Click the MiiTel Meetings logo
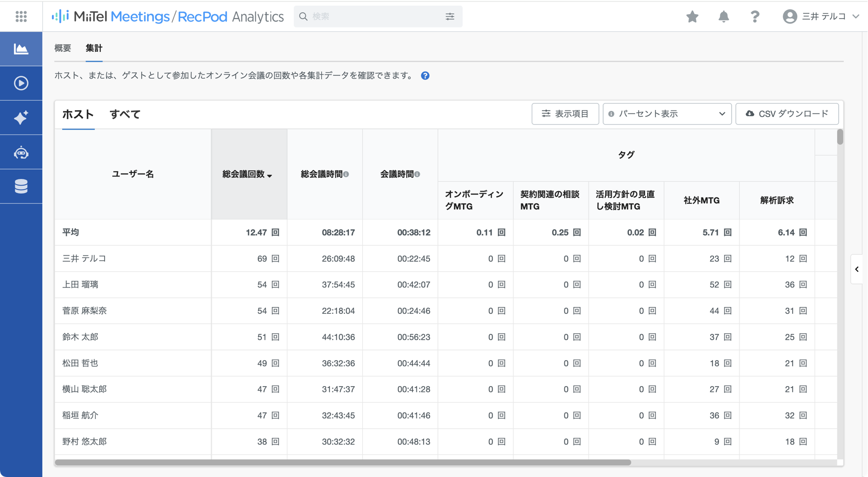This screenshot has height=477, width=868. pyautogui.click(x=168, y=17)
